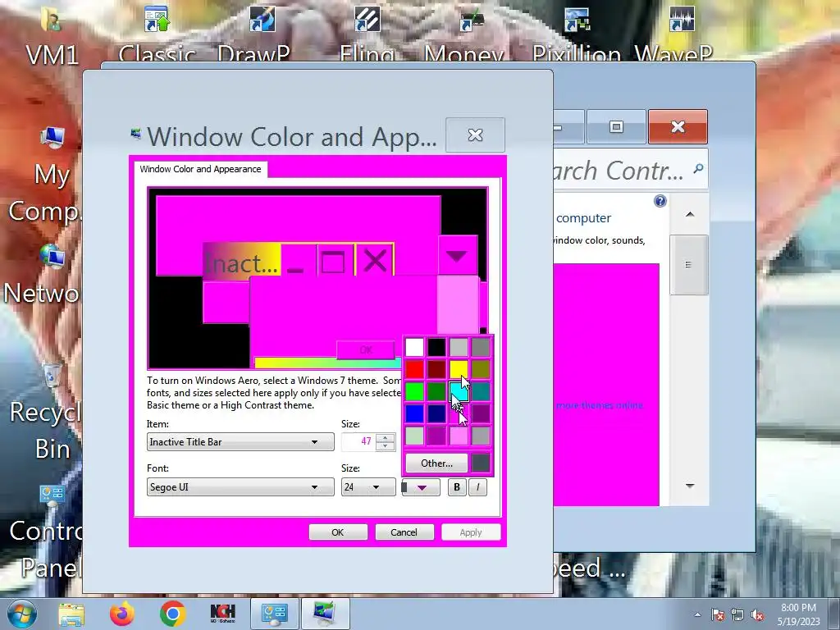Switch to the Control Panel taskbar button

pos(275,614)
